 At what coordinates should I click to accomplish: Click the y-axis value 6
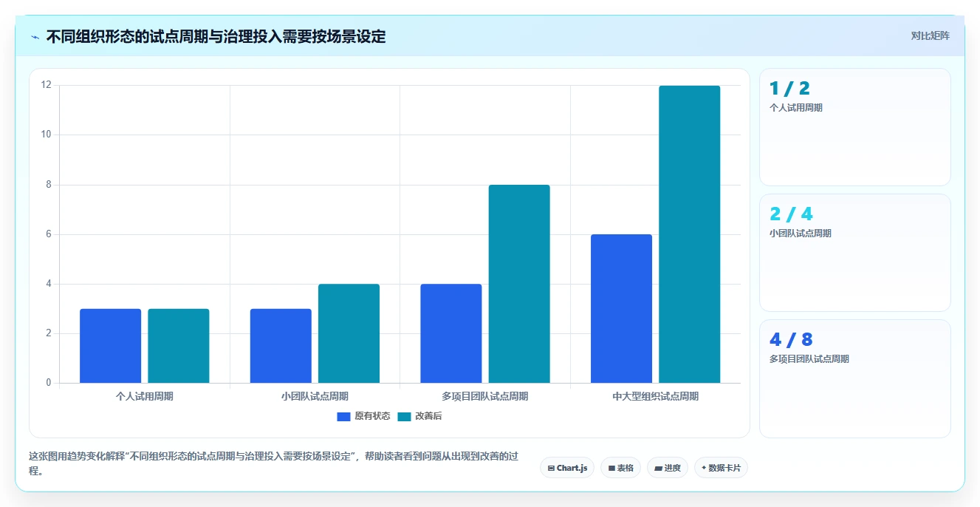pos(49,234)
